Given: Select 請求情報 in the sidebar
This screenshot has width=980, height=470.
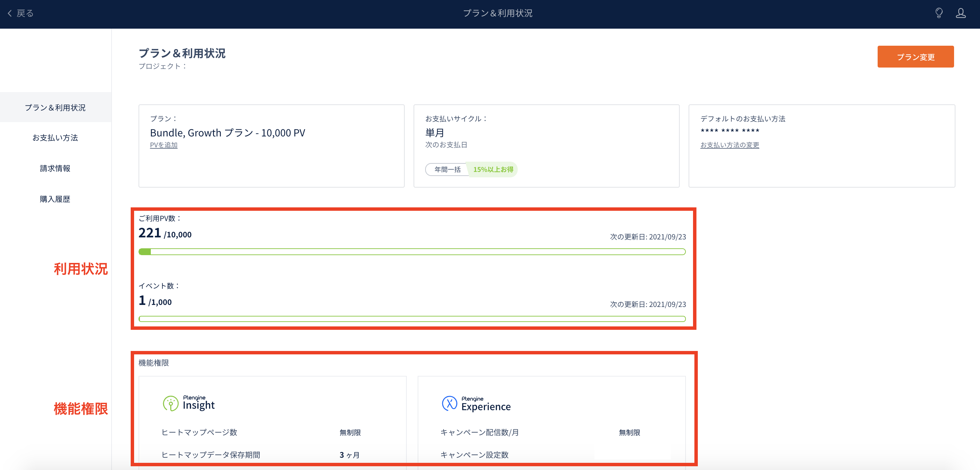Looking at the screenshot, I should click(55, 168).
